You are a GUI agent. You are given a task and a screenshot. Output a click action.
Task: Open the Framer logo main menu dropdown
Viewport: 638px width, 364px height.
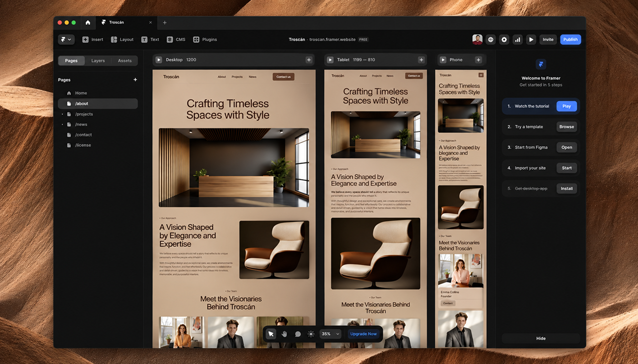(x=66, y=40)
